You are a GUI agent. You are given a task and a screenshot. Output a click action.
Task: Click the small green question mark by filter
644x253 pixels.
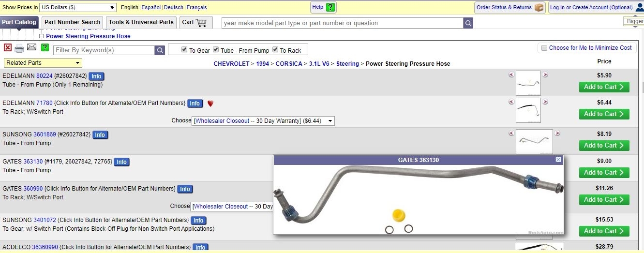click(45, 47)
